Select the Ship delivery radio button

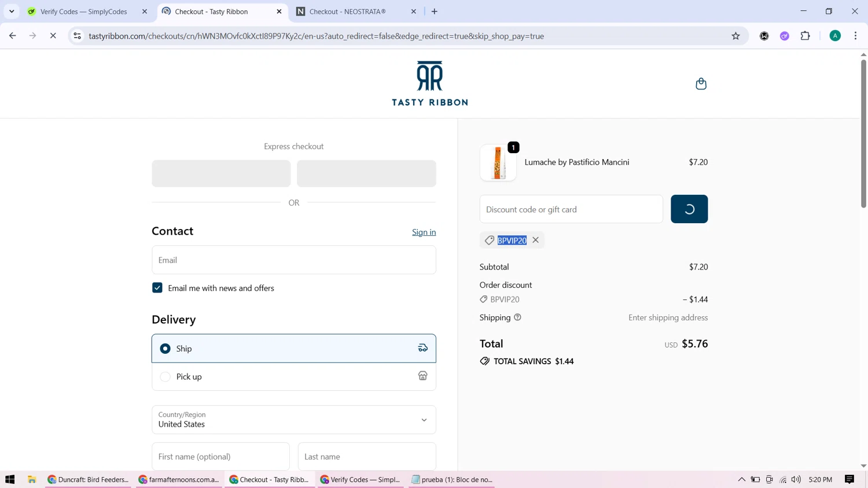pyautogui.click(x=165, y=349)
